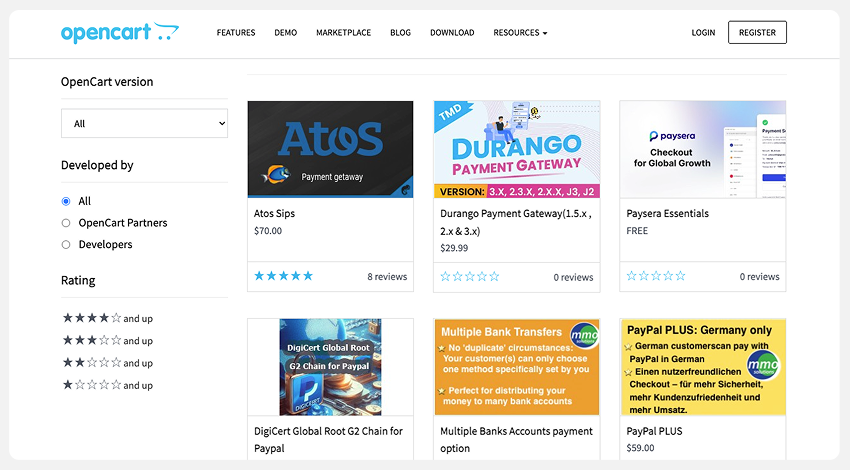Open the DigiCert Global Root thumbnail
Viewport: 850px width, 470px height.
tap(330, 367)
